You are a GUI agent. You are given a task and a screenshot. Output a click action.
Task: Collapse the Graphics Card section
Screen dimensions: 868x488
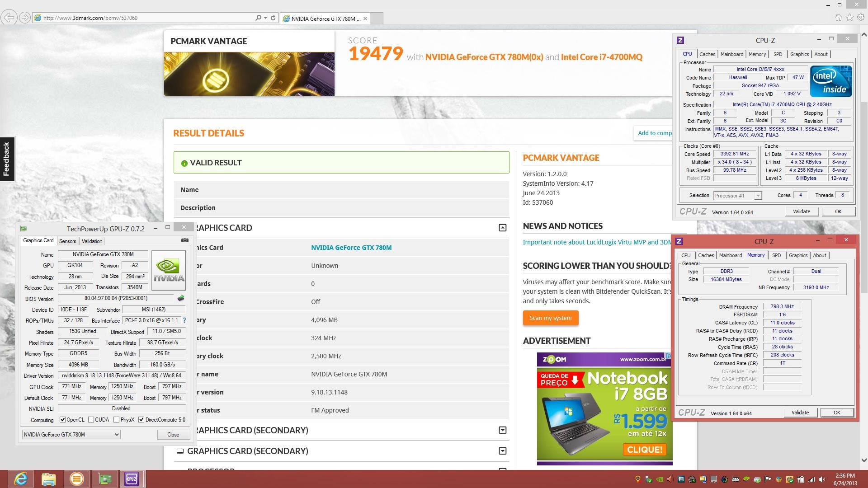[x=502, y=228]
